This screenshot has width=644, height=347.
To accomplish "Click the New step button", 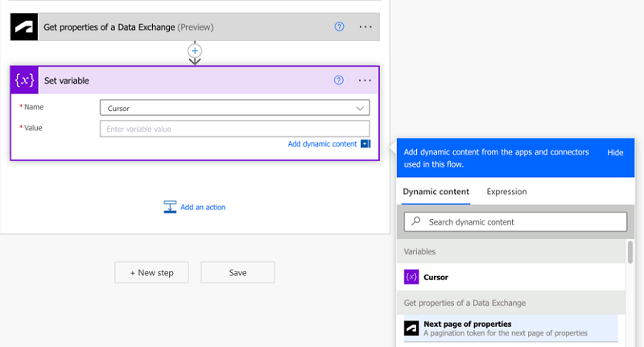I will click(x=151, y=273).
